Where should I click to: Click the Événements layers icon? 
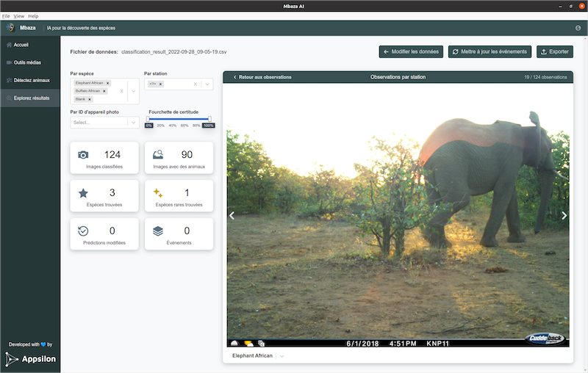coord(158,231)
